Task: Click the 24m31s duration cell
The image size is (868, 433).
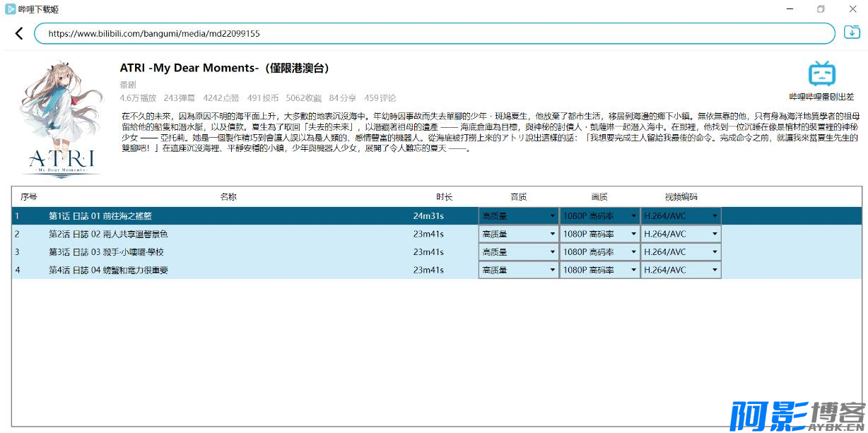Action: 428,215
